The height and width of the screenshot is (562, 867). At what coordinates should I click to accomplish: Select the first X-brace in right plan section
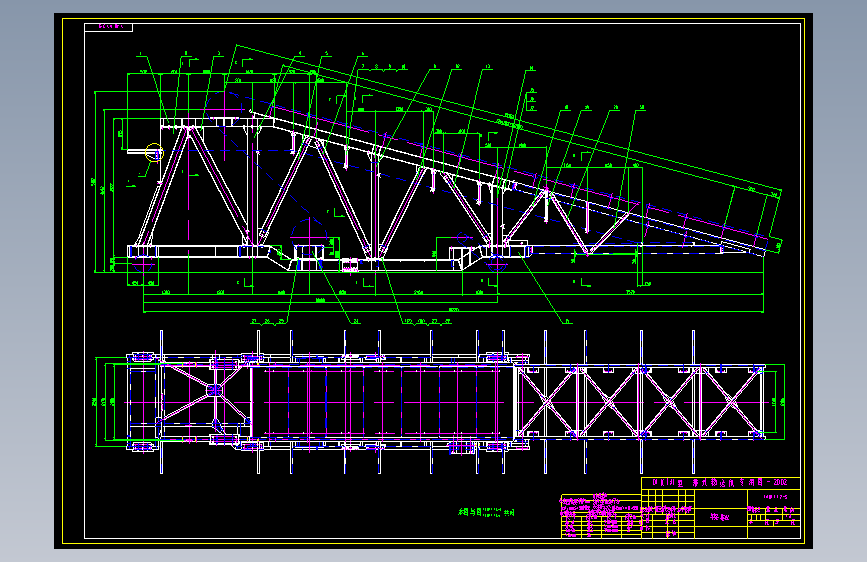tap(546, 402)
